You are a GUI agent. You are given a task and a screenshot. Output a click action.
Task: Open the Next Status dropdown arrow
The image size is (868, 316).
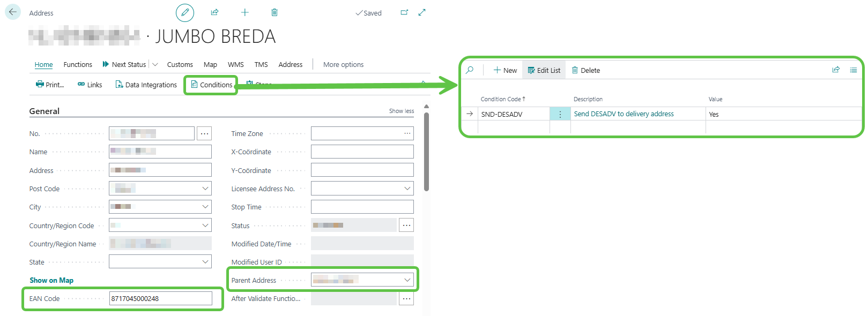(x=155, y=65)
